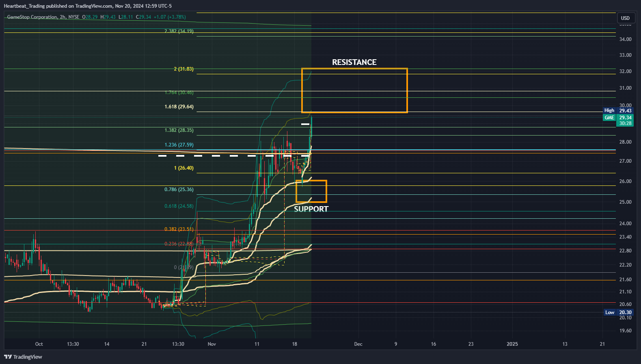The height and width of the screenshot is (364, 641).
Task: Click the 25.00 price axis tick
Action: tap(625, 202)
